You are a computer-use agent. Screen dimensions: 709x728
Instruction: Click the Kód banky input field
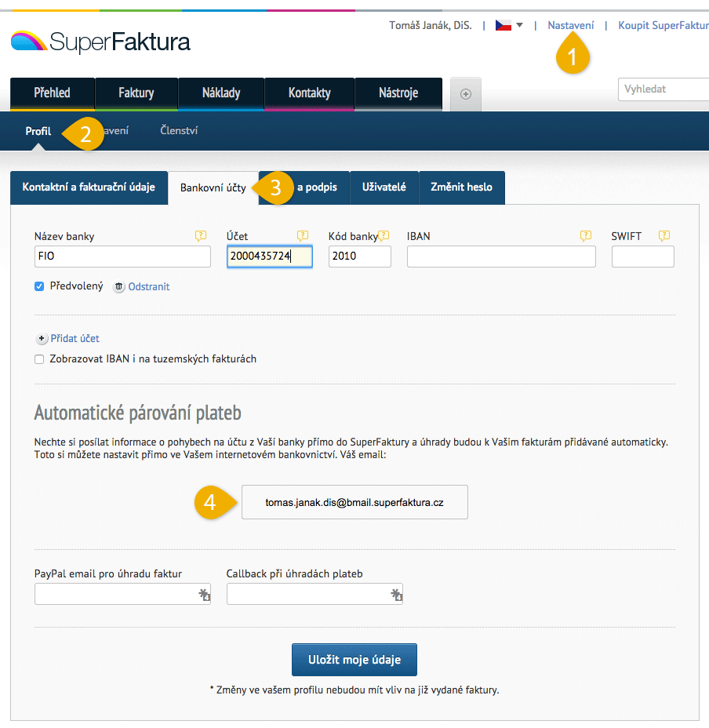(360, 257)
